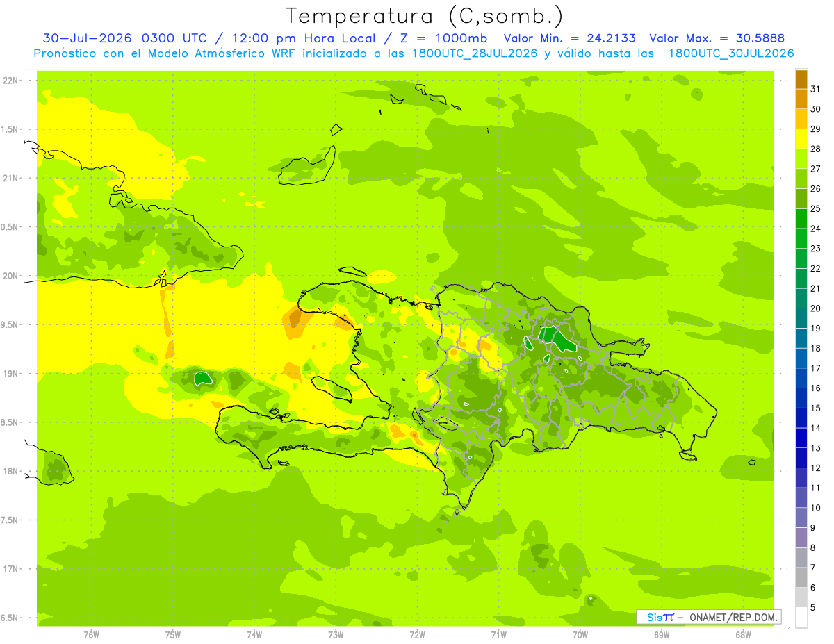
Task: Click the longitude axis label "68W"
Action: point(743,635)
